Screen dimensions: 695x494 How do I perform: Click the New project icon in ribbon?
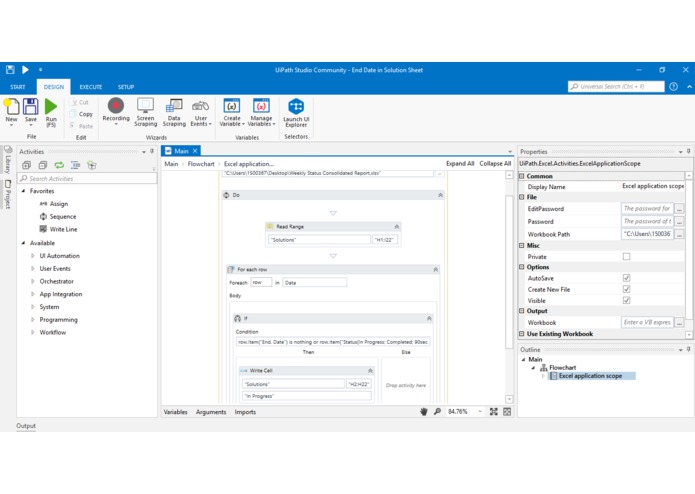pos(12,107)
